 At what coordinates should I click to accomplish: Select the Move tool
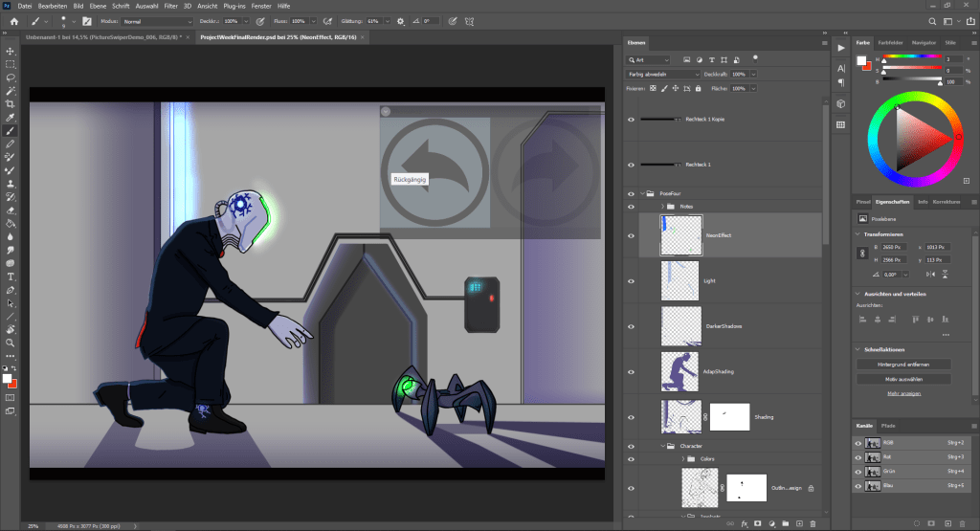tap(11, 51)
